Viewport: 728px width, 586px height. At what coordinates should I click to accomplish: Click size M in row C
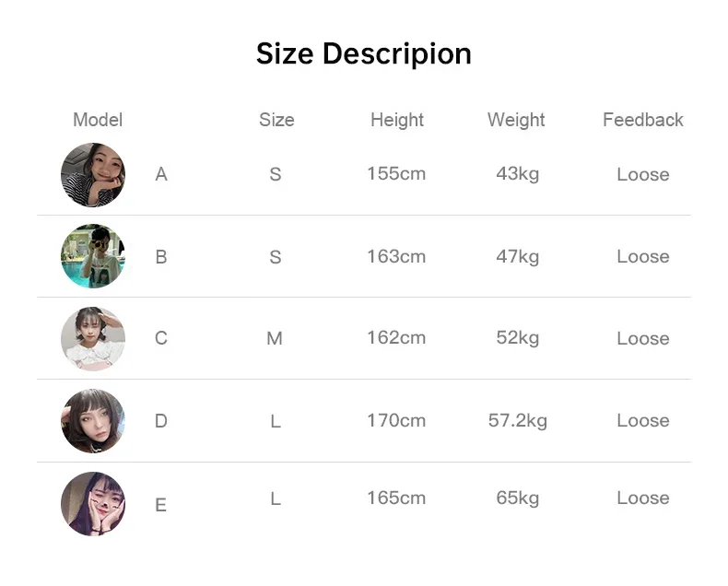click(275, 339)
